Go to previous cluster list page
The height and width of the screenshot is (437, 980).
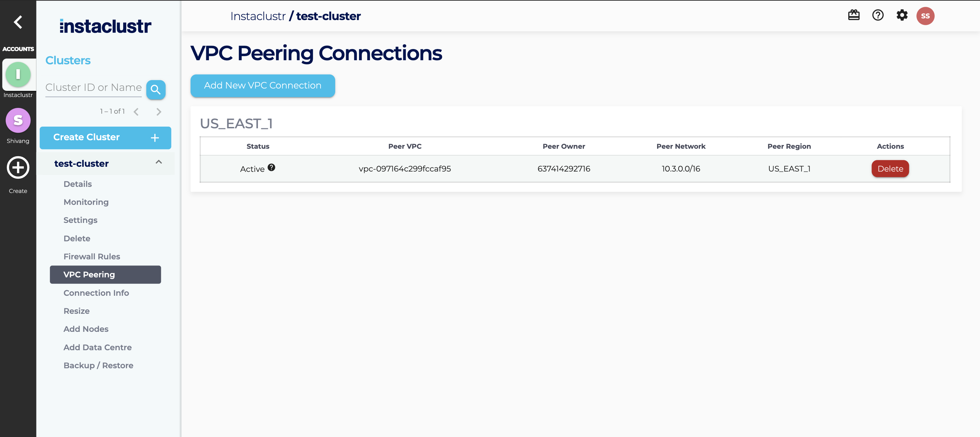click(x=136, y=112)
